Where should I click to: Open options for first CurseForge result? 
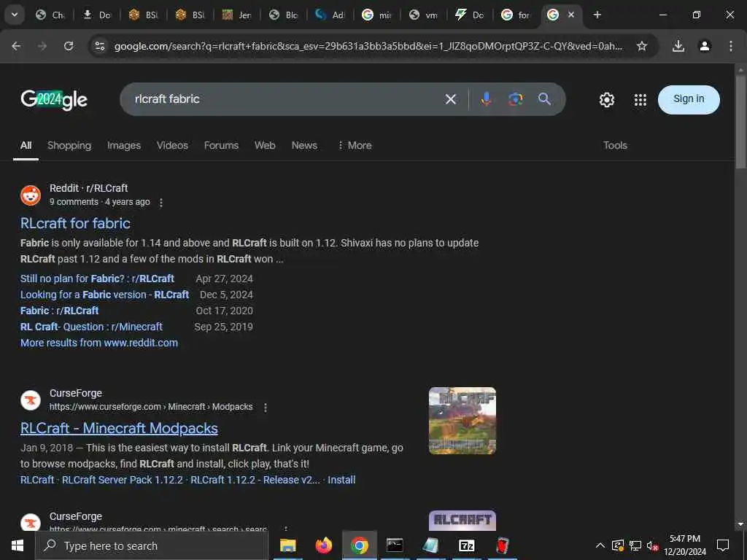click(266, 408)
